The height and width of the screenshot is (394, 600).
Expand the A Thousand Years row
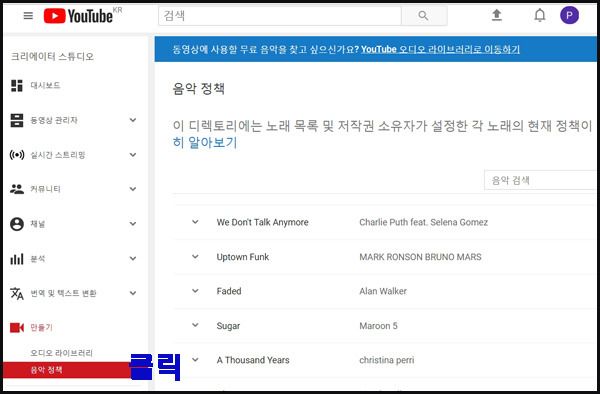coord(195,360)
